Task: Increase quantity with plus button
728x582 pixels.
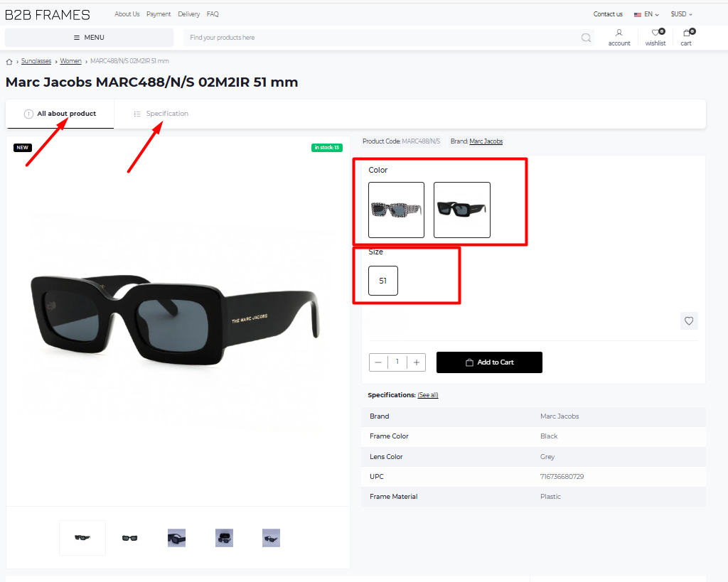Action: (417, 362)
